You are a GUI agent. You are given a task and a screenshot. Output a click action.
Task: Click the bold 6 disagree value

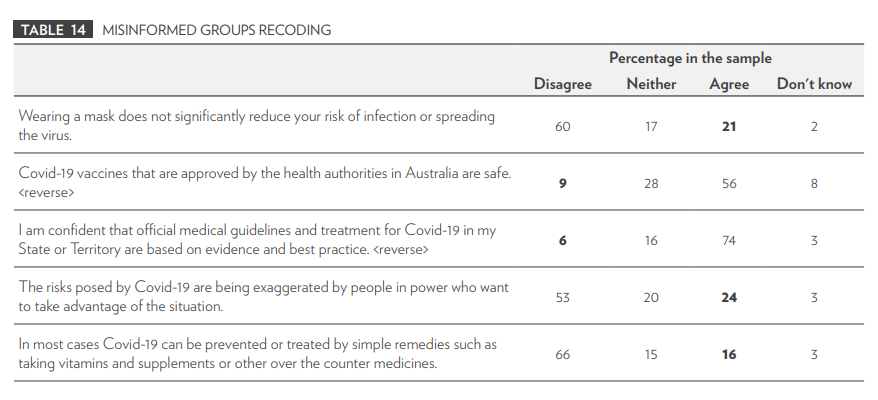(x=562, y=241)
